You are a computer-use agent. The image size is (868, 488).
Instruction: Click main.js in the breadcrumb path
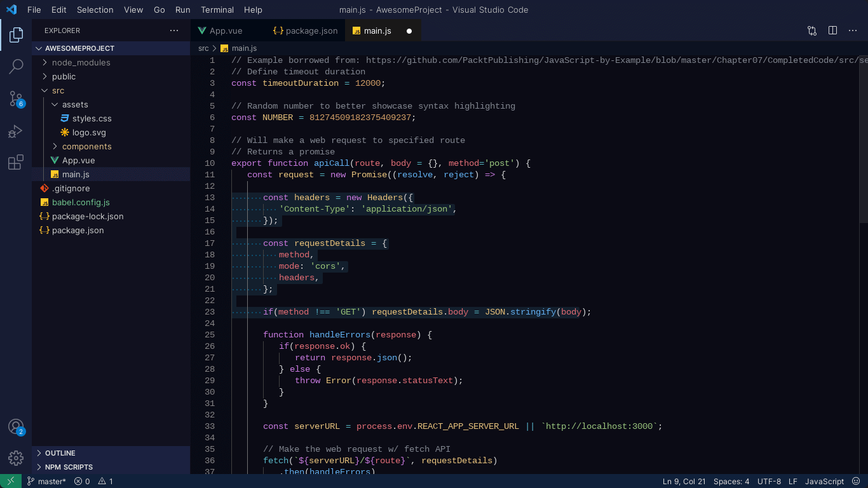[244, 48]
